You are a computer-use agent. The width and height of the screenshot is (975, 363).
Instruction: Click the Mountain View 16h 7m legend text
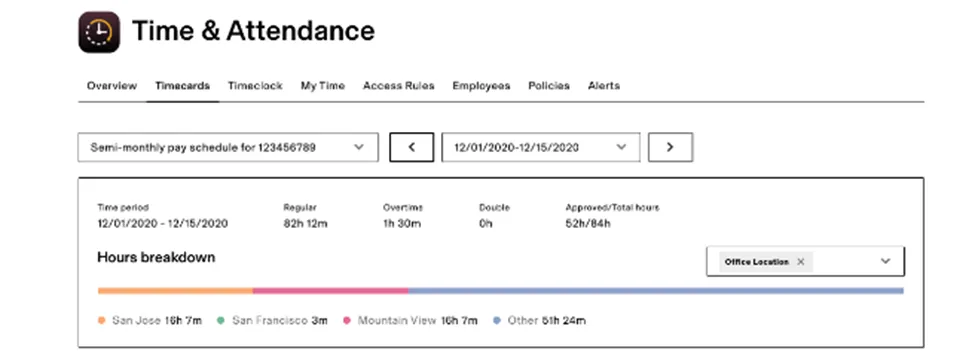[418, 321]
